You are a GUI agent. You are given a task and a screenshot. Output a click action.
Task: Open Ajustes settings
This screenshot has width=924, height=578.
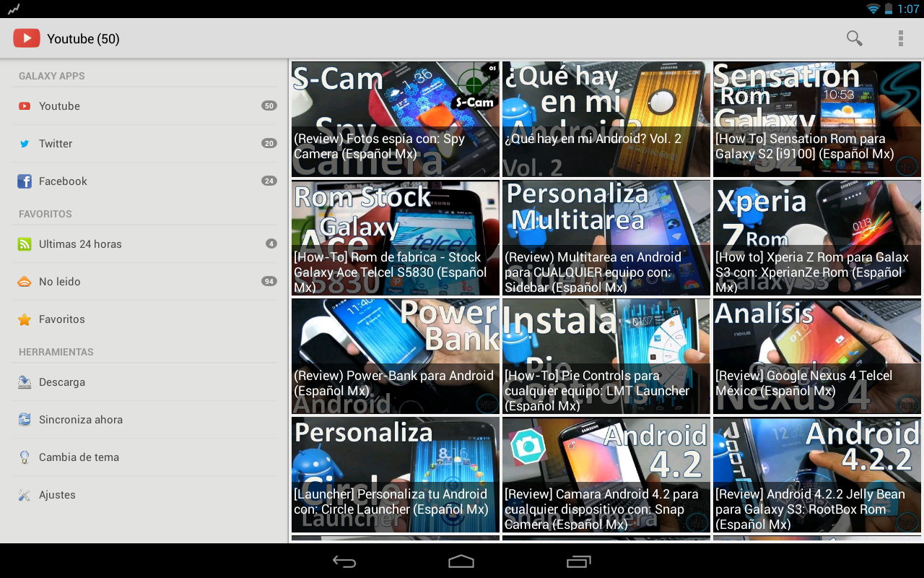[144, 495]
